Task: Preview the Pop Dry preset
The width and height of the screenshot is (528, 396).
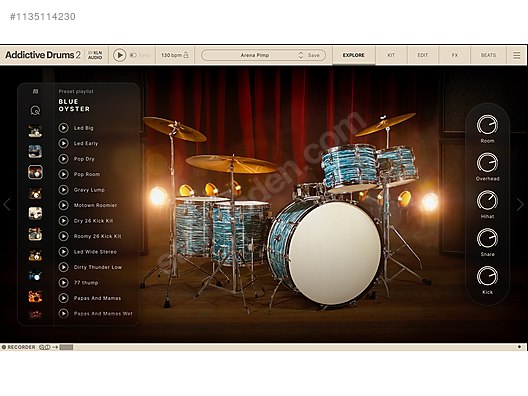Action: [63, 159]
